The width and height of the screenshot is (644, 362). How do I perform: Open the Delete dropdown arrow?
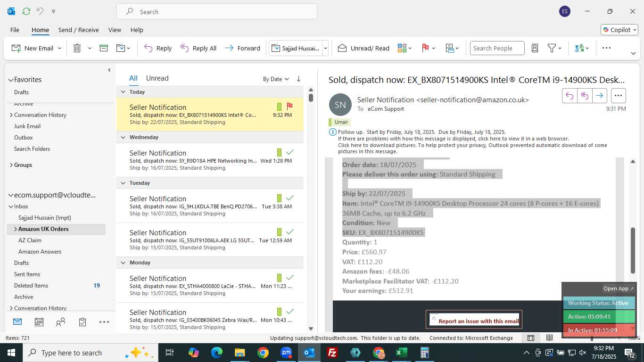tap(90, 48)
